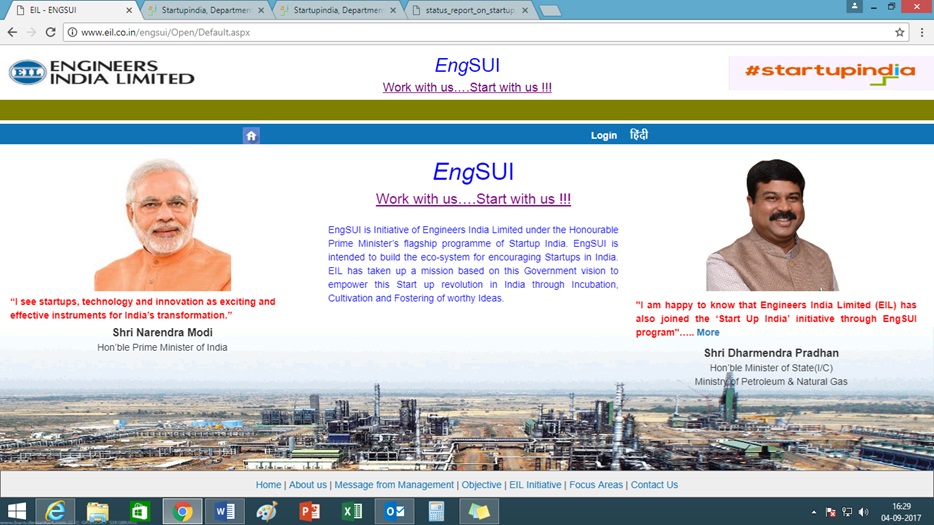Click the startupindia banner image

pos(830,73)
